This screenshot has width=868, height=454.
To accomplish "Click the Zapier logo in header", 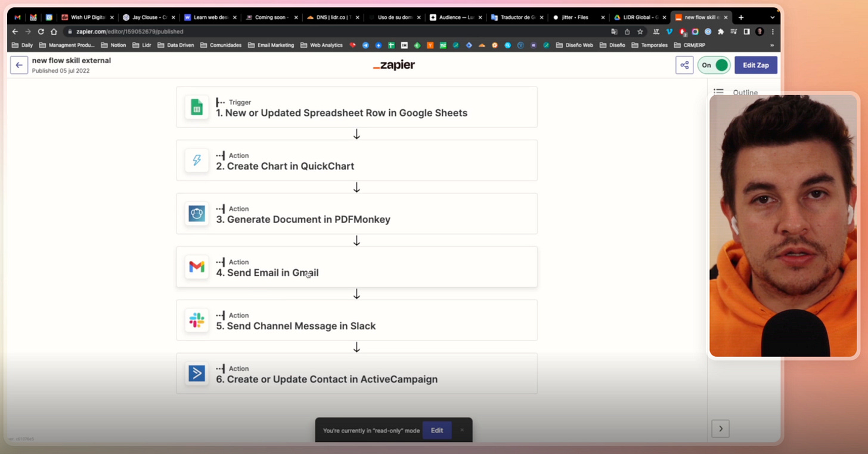I will point(393,66).
